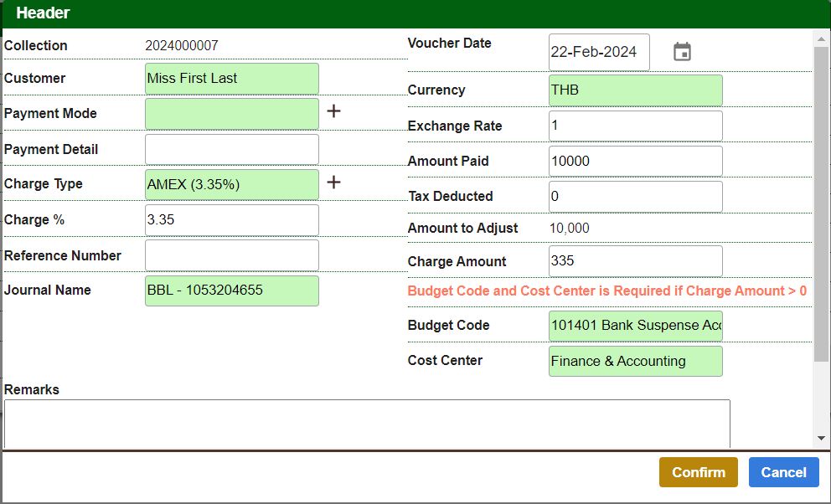Open the Budget Code Bank Suspense field
This screenshot has height=504, width=831.
coord(635,326)
